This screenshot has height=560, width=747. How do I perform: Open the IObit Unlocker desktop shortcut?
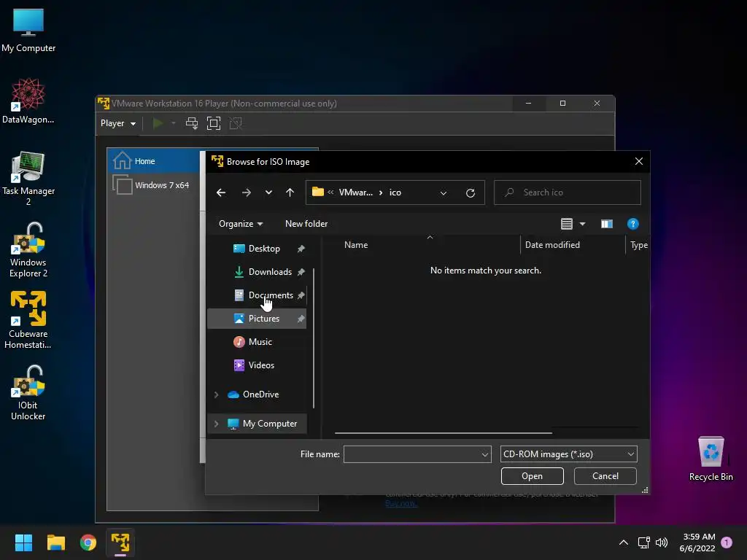click(x=28, y=392)
